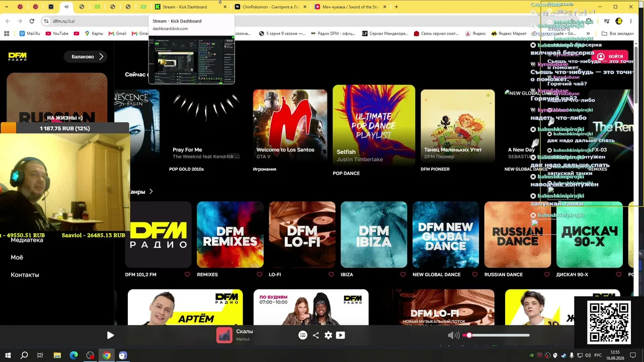Screen dimensions: 644x362
Task: Play Welcome to Los Santos GTA V card
Action: (x=290, y=126)
